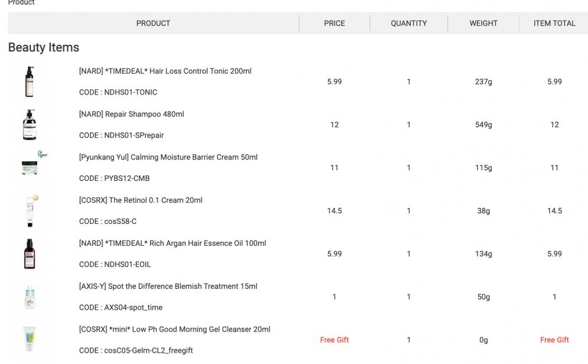
Task: Click the COSRX Retinol Cream product image
Action: pos(29,210)
